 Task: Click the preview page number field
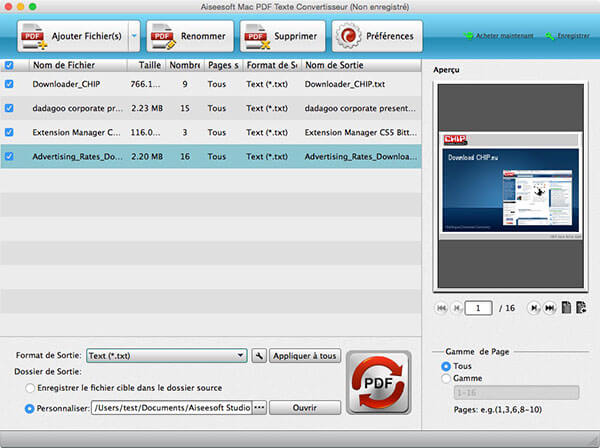pyautogui.click(x=478, y=308)
